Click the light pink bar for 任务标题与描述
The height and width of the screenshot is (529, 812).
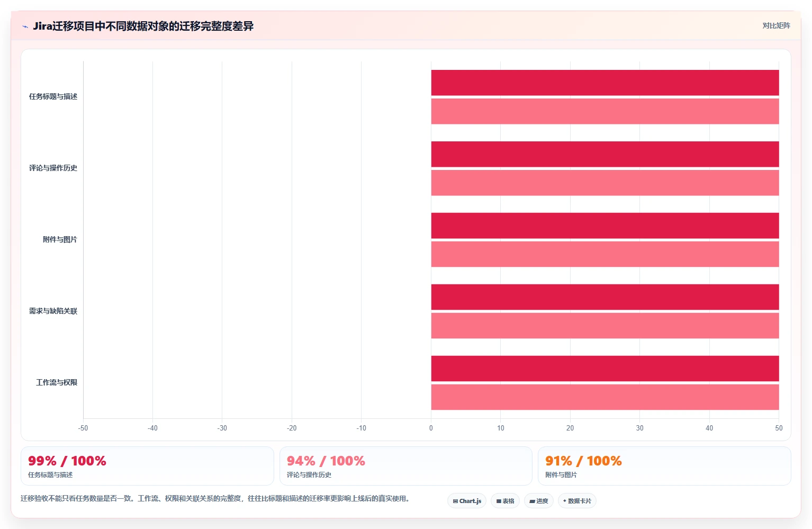tap(605, 111)
